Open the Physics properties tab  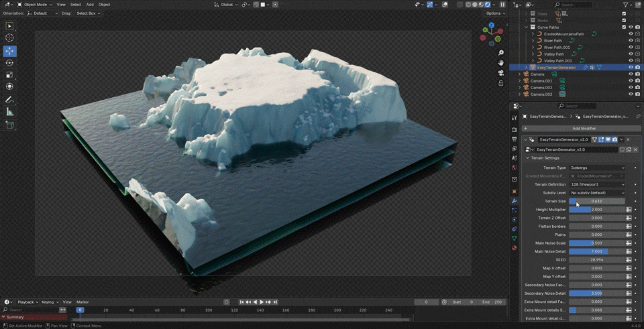pyautogui.click(x=515, y=220)
